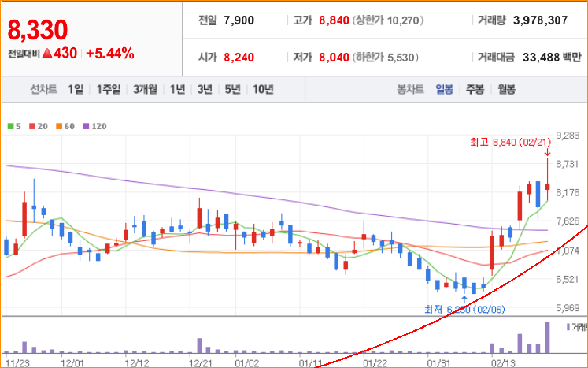Screen dimensions: 588x368
Task: Switch chart to 3개월 range
Action: (145, 89)
